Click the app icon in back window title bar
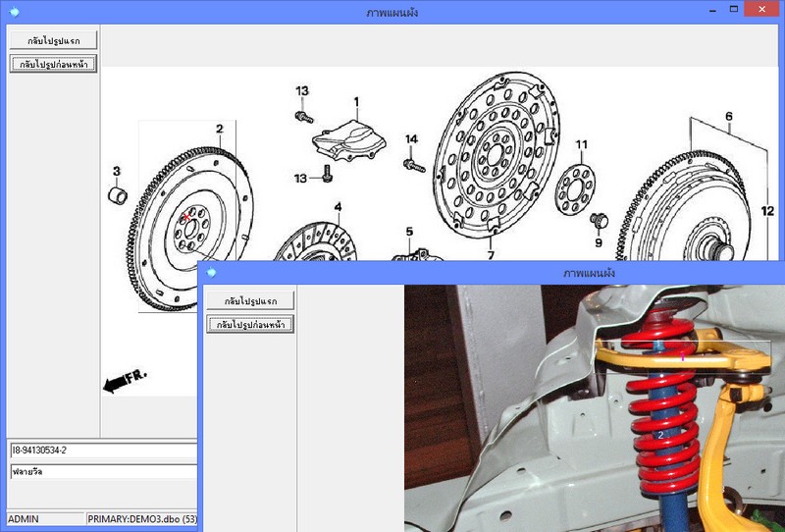This screenshot has height=532, width=785. coord(14,12)
